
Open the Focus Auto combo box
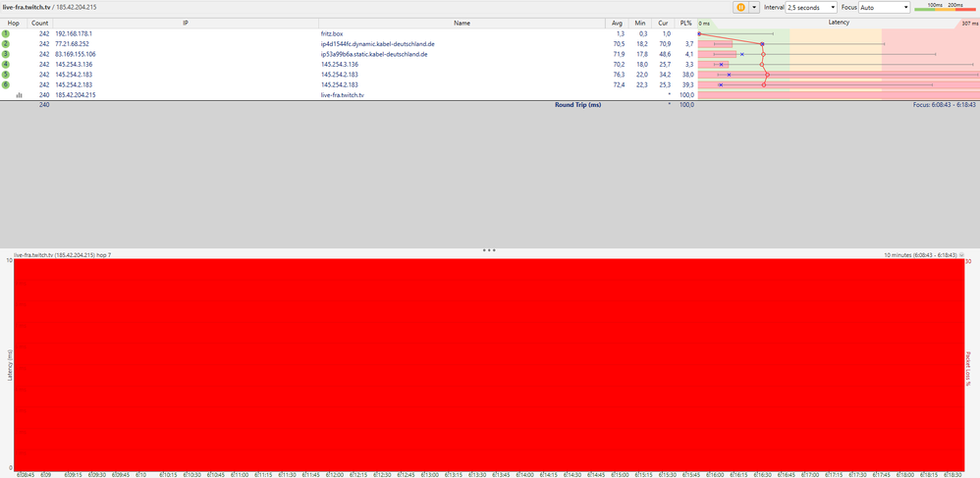pos(885,8)
